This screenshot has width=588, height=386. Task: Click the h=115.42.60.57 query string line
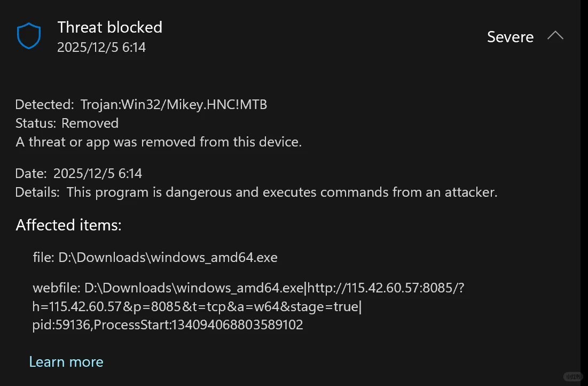point(197,307)
